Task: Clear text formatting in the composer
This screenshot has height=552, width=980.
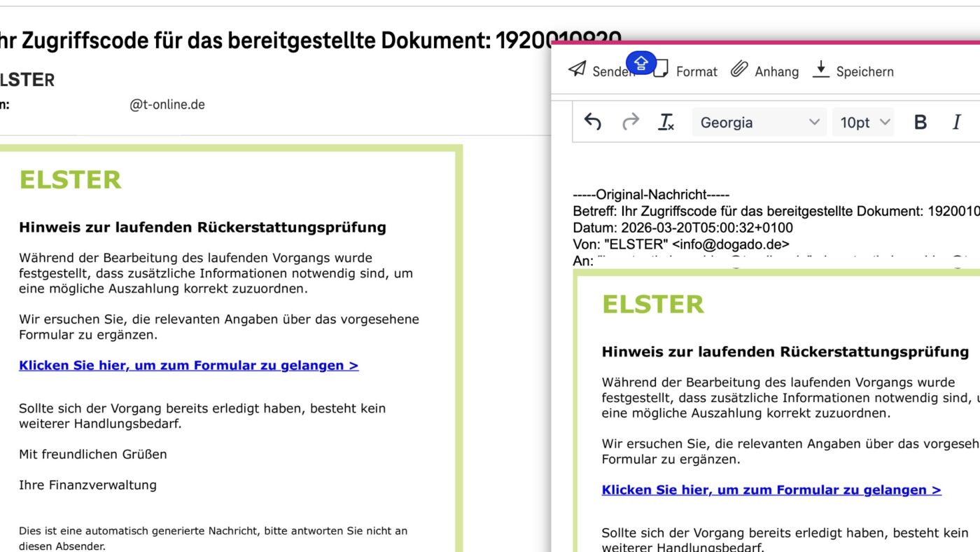Action: [666, 122]
